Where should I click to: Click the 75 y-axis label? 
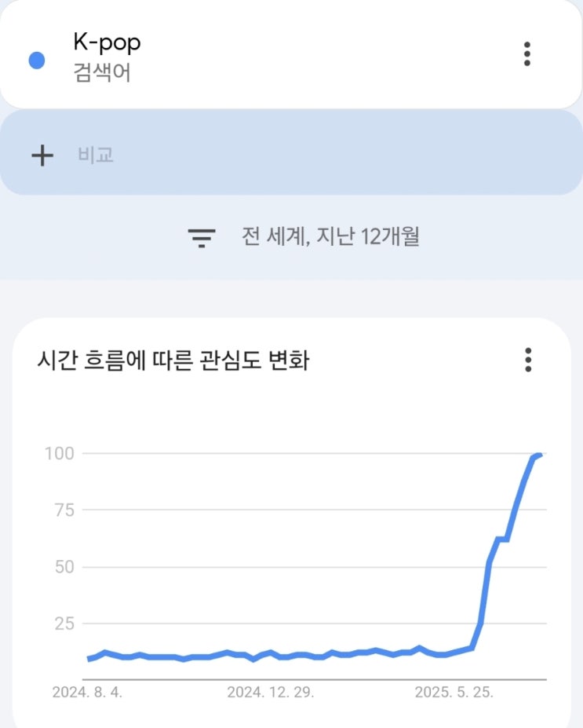point(63,510)
